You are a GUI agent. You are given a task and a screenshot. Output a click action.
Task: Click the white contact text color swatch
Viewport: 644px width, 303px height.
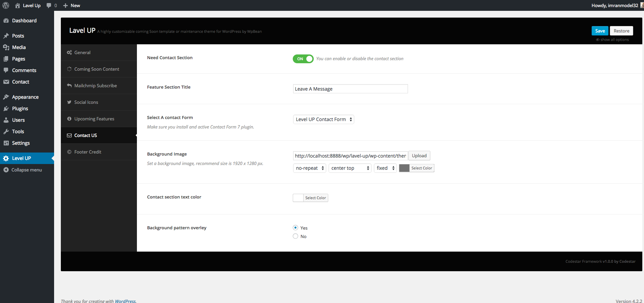tap(298, 198)
